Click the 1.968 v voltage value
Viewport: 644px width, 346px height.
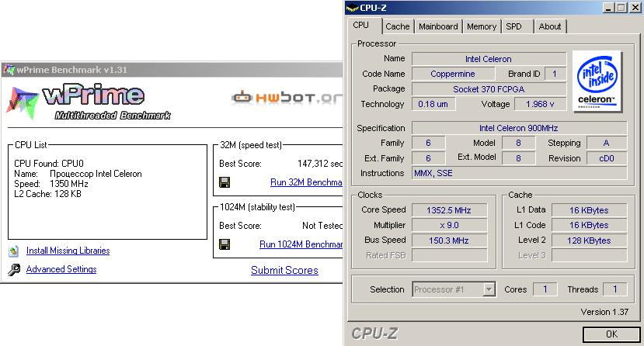(x=540, y=104)
